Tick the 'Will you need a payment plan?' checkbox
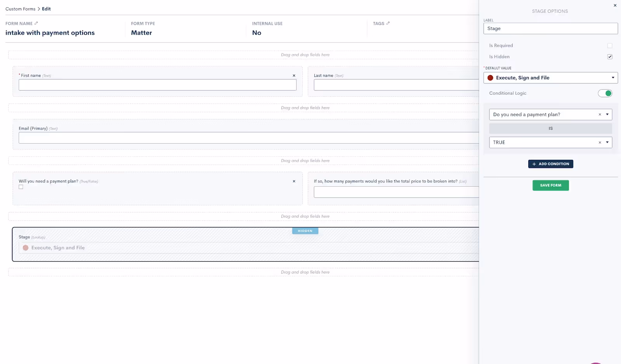Screen dimensions: 621x364 tap(21, 187)
